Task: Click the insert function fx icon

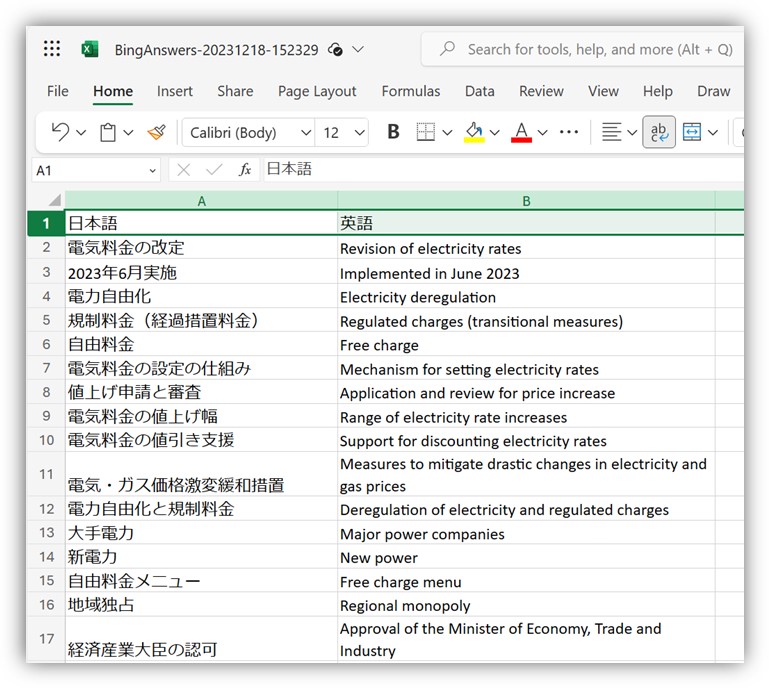Action: coord(245,170)
